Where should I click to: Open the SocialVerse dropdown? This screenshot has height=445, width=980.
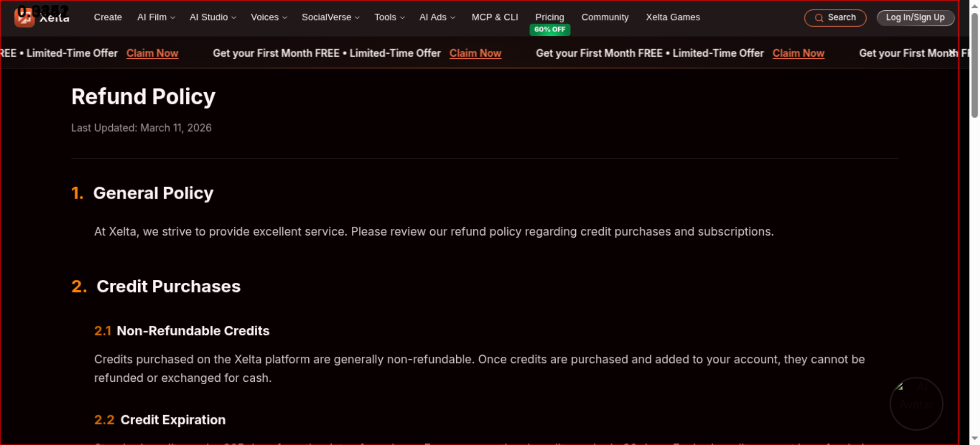pos(331,17)
